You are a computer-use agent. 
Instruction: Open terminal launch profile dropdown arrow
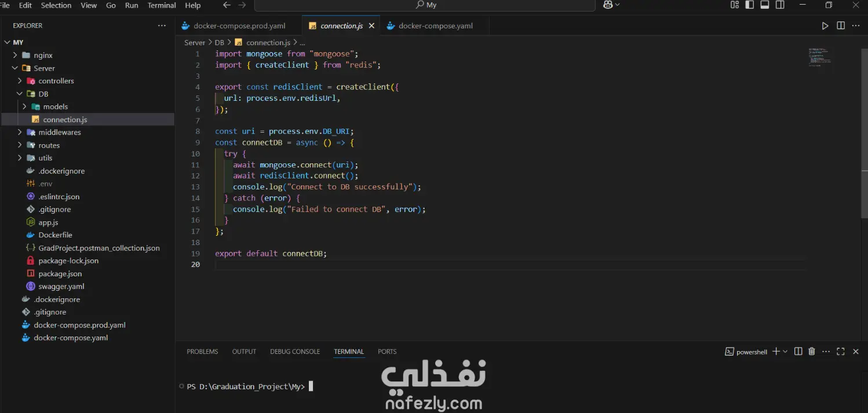click(785, 352)
